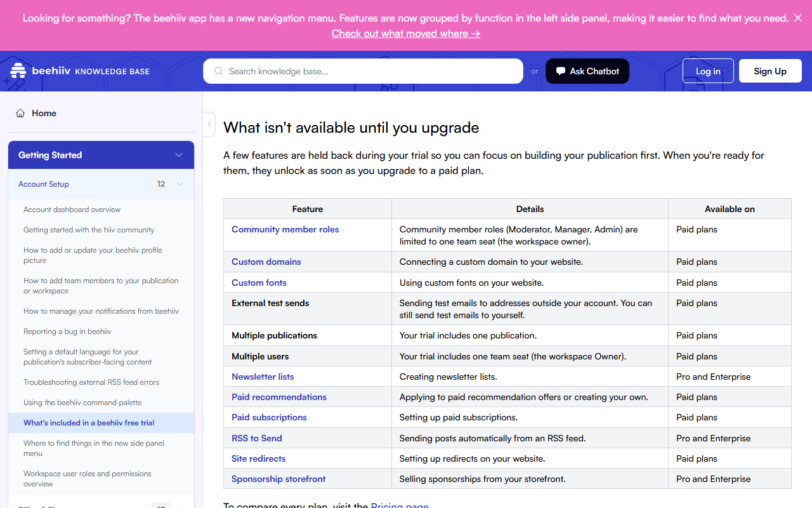
Task: Click the 'Available on' column header
Action: pyautogui.click(x=730, y=209)
